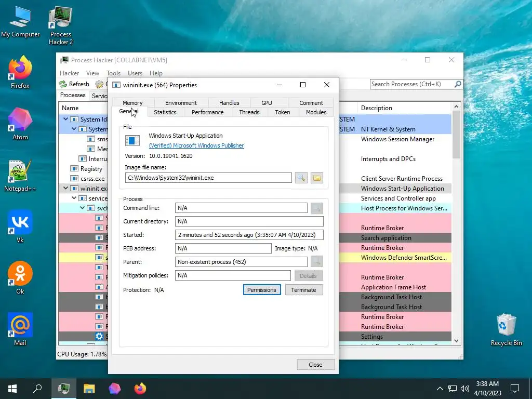The image size is (532, 399).
Task: Click the Process Hacker taskbar icon
Action: pyautogui.click(x=64, y=389)
